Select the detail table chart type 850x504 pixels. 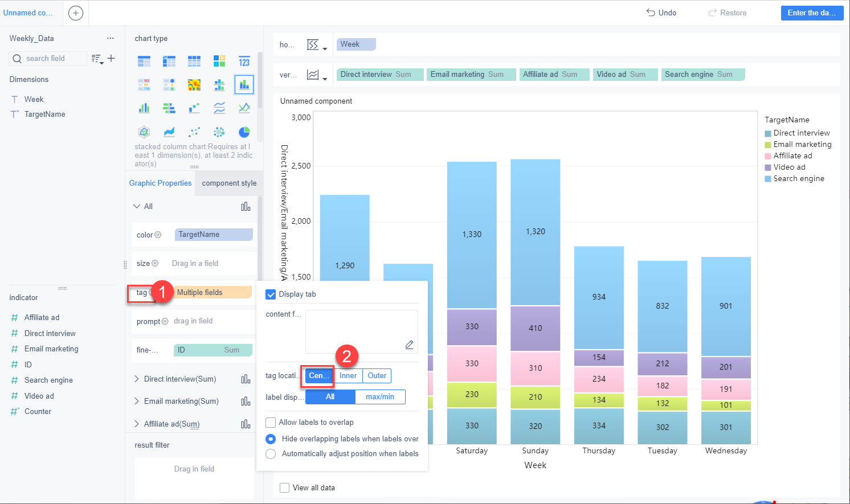coord(194,61)
